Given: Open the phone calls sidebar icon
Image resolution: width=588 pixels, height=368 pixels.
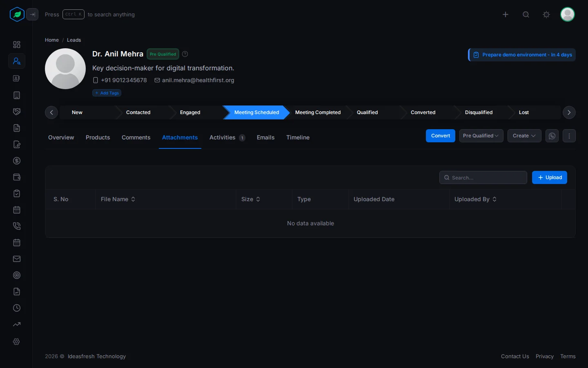Looking at the screenshot, I should pyautogui.click(x=17, y=226).
